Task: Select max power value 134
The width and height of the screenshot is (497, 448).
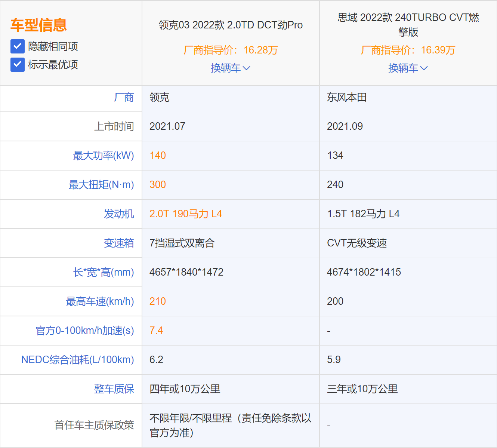Action: [335, 156]
